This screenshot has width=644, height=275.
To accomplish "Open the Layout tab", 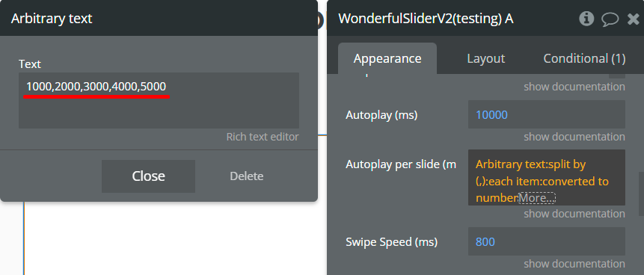I will (486, 59).
